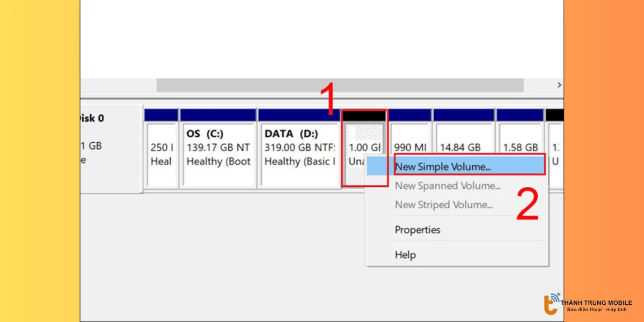Select the DATA (D:) partition block
Screen dimensions: 644x322
(298, 153)
